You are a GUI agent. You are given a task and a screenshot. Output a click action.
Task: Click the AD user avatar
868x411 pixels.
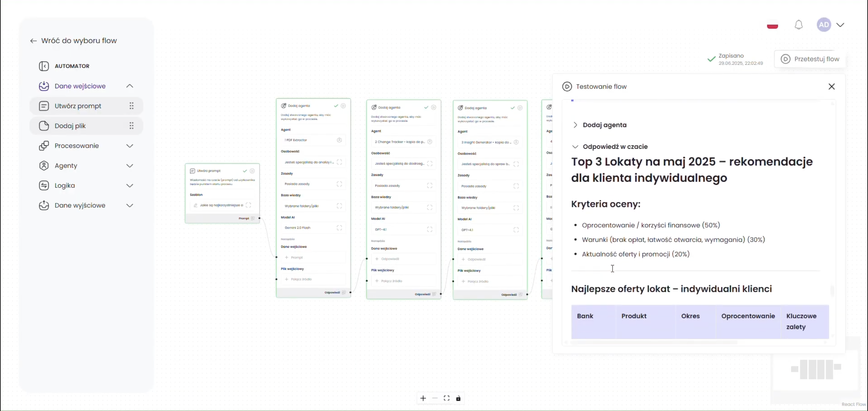[x=824, y=25]
